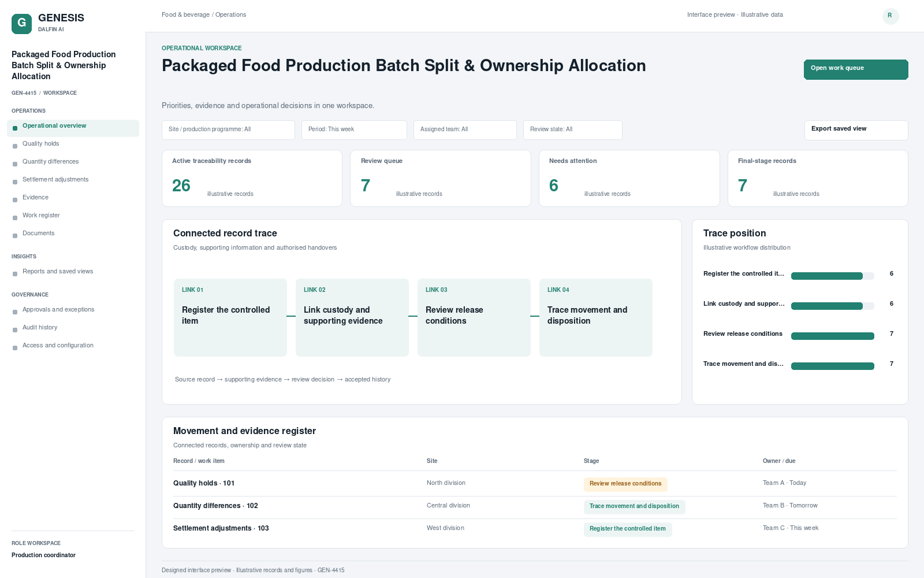
Task: Click Open work queue button
Action: tap(856, 69)
